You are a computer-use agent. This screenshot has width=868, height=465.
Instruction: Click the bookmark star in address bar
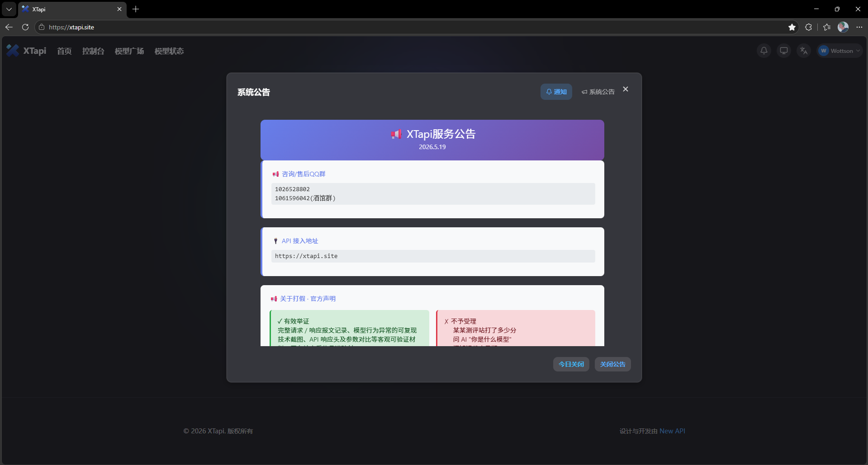pos(792,27)
